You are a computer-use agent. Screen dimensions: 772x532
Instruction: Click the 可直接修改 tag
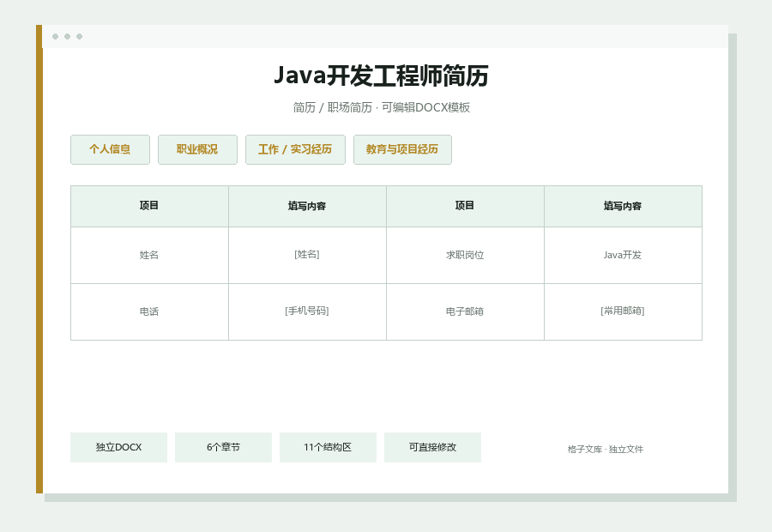coord(432,447)
